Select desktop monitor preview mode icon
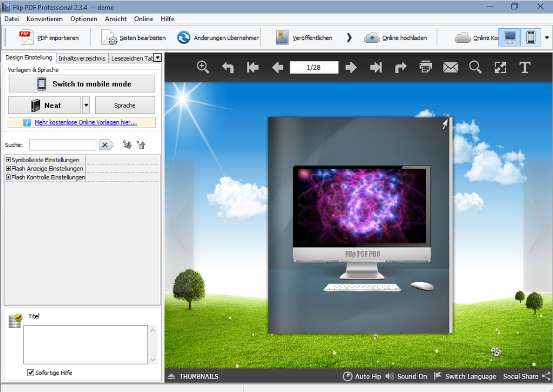The height and width of the screenshot is (392, 553). 509,38
